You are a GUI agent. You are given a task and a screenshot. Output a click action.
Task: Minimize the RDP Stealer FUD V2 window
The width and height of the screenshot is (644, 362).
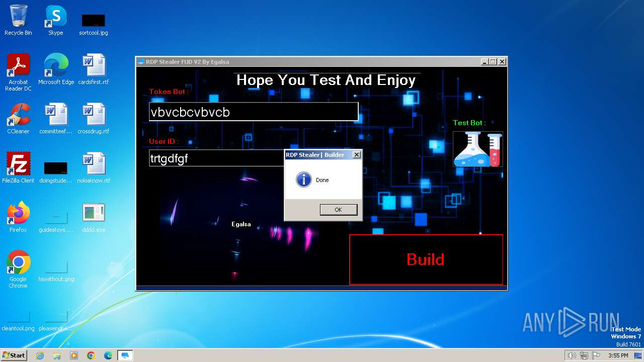pyautogui.click(x=485, y=62)
